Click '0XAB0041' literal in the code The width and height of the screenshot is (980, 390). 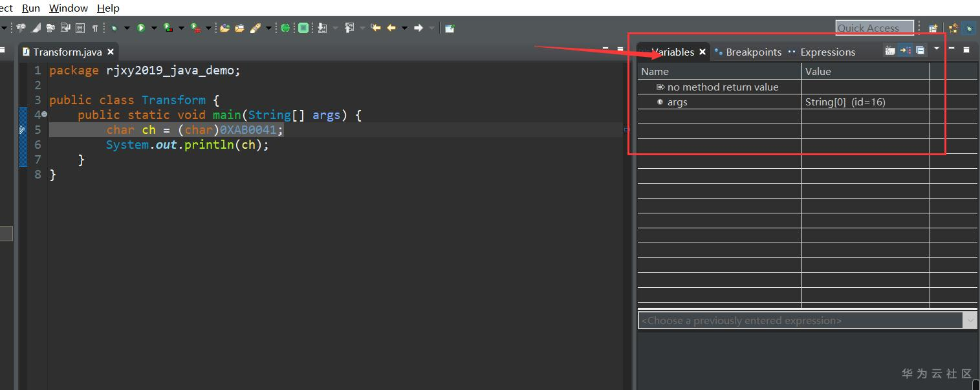click(248, 129)
